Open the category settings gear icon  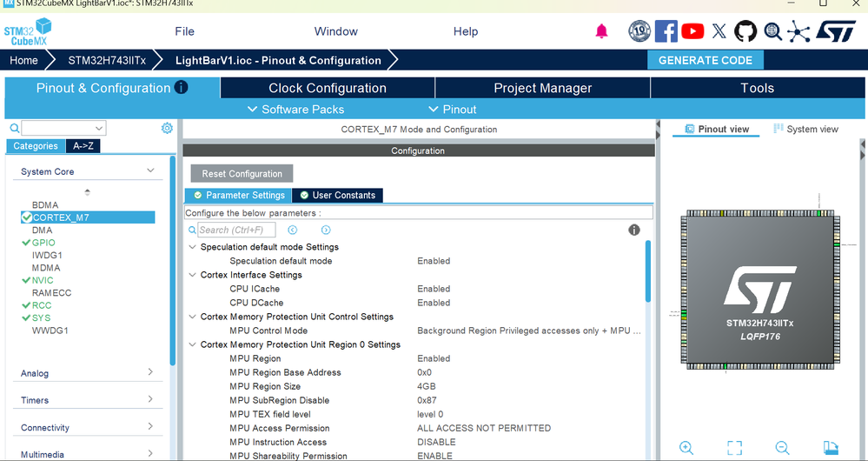click(167, 128)
